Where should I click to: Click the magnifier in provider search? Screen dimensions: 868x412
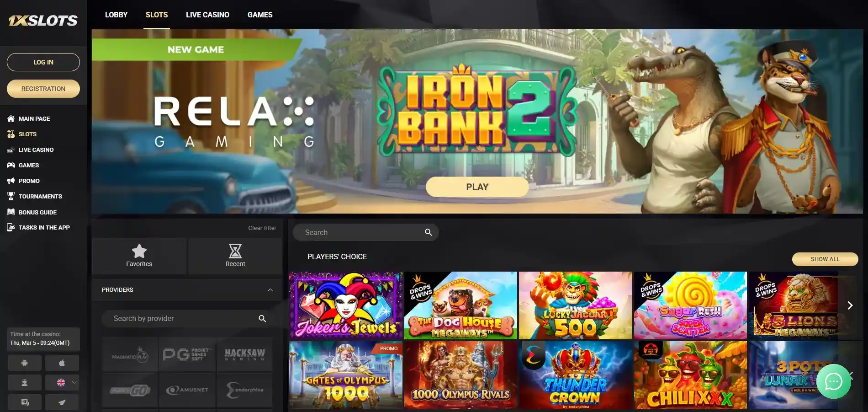coord(262,319)
